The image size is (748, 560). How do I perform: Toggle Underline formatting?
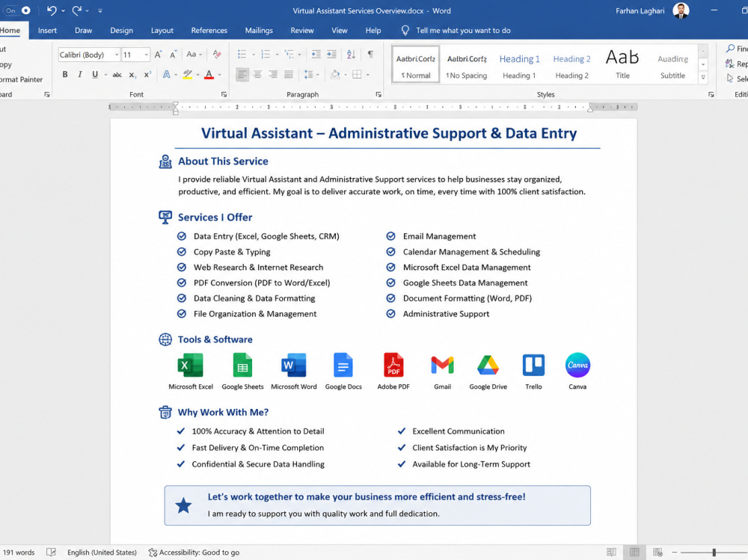point(95,75)
